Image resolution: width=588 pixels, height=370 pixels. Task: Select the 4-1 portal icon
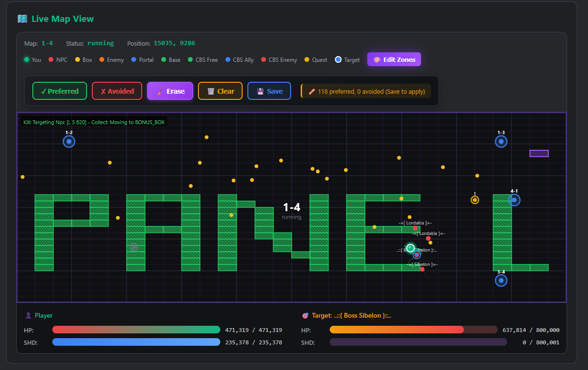514,200
